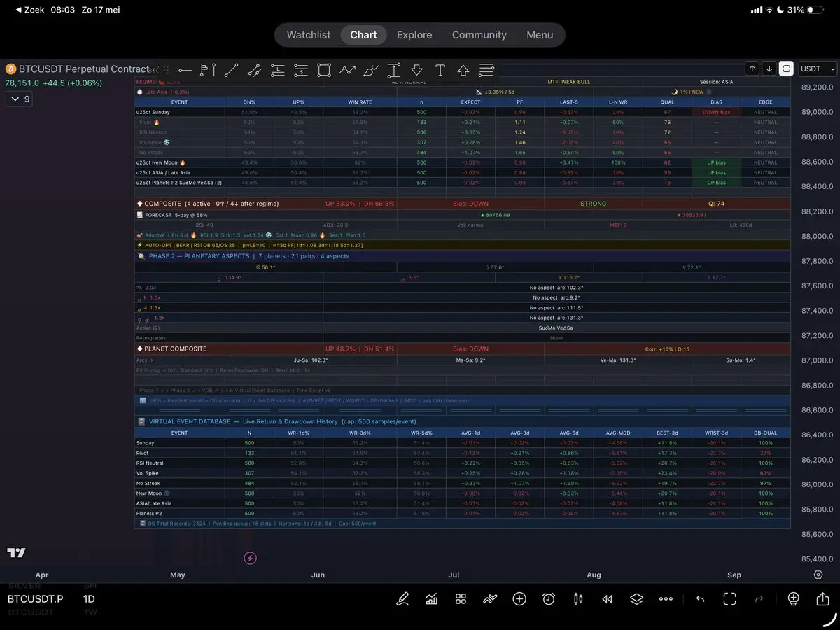Click 'Vol Spike' row in event database

pyautogui.click(x=462, y=473)
